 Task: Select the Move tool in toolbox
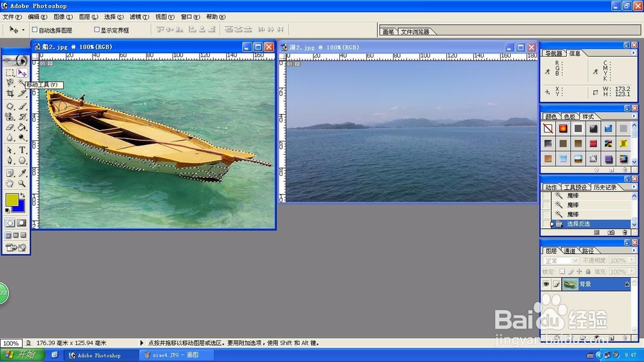coord(22,73)
